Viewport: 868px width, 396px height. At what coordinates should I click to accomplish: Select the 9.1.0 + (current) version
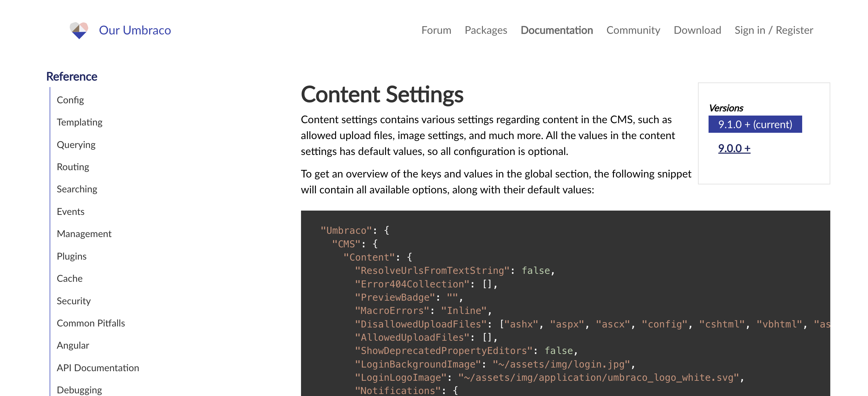pyautogui.click(x=755, y=124)
